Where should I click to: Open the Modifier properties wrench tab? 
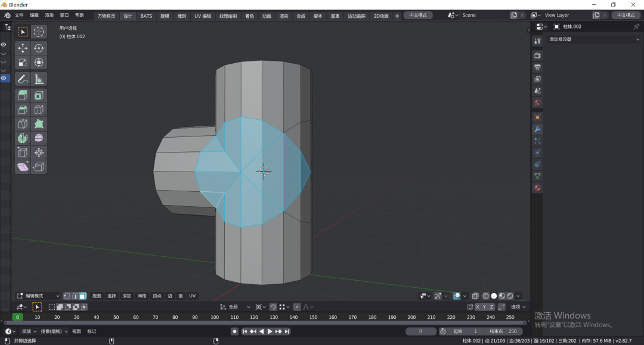[537, 129]
